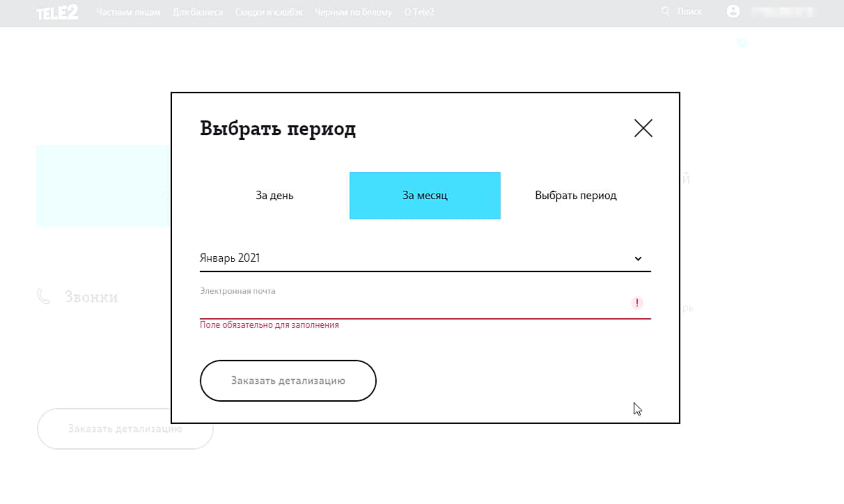Open Скидки и кэшбэк page
The width and height of the screenshot is (844, 504).
(269, 13)
